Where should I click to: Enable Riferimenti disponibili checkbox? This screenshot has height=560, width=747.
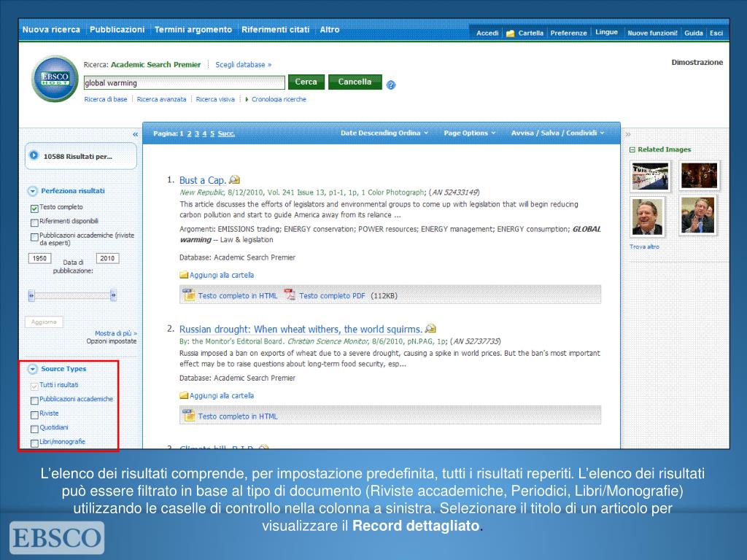[34, 222]
